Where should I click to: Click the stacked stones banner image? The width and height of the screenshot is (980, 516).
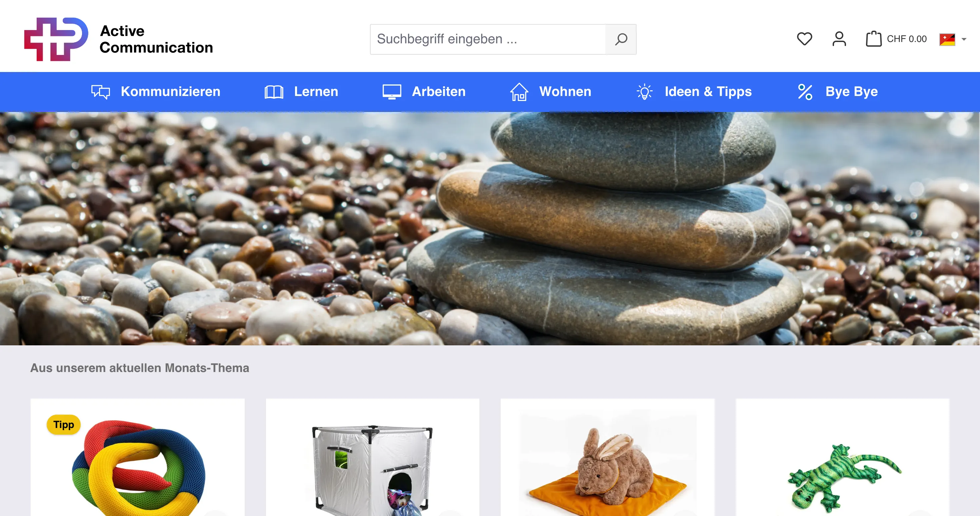490,228
